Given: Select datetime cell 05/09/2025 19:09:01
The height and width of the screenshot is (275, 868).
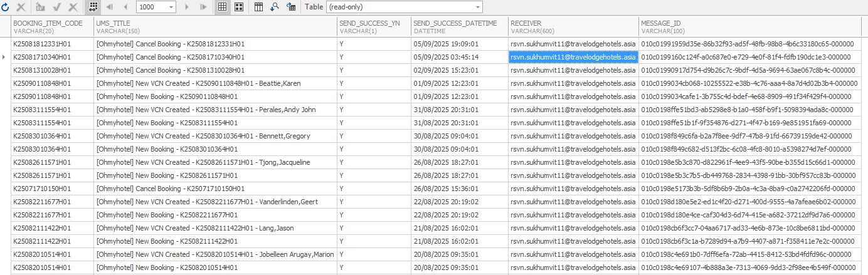Looking at the screenshot, I should click(460, 44).
